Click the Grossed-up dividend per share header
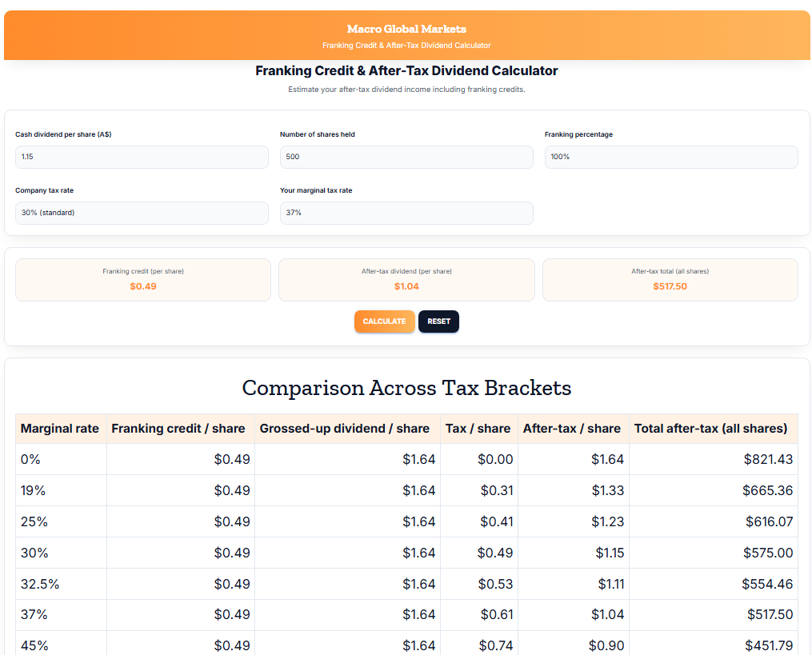 (x=346, y=429)
